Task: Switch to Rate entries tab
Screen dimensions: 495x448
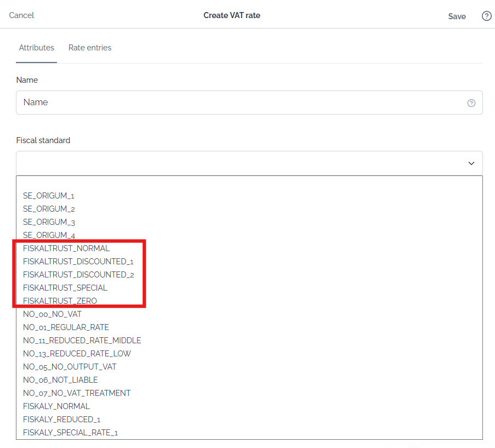Action: (x=90, y=48)
